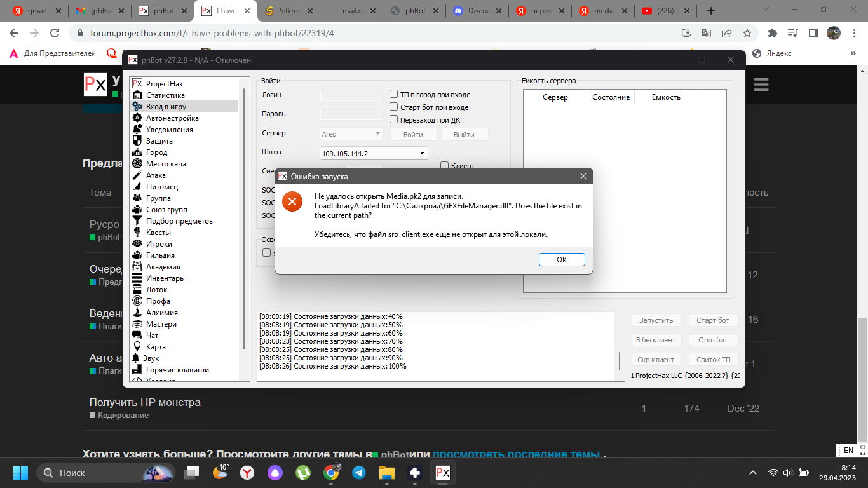Open the Инвентарь icon entry
Viewport: 868px width, 488px height.
(x=137, y=278)
